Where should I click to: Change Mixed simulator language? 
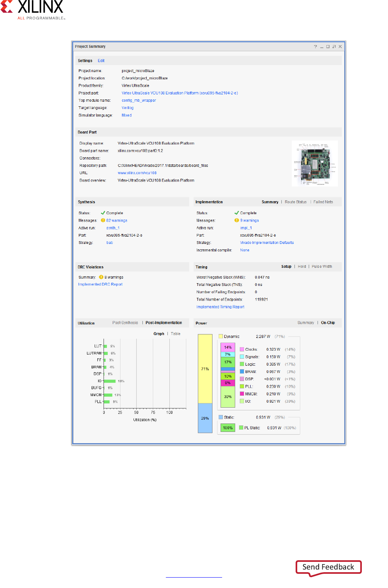click(127, 115)
